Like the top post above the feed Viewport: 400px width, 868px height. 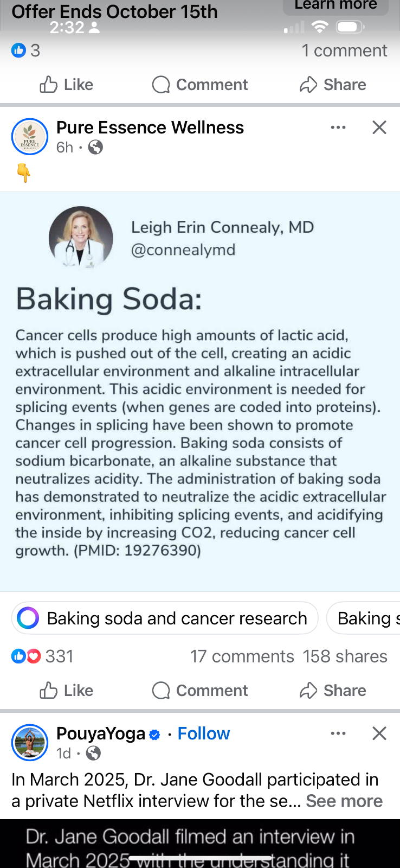pyautogui.click(x=66, y=85)
